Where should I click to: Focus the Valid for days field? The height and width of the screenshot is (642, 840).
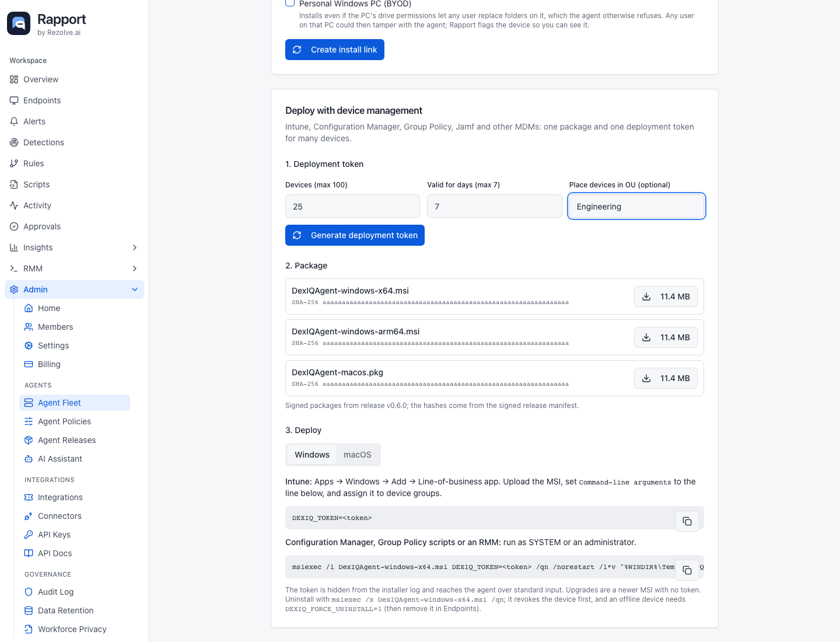tap(495, 206)
